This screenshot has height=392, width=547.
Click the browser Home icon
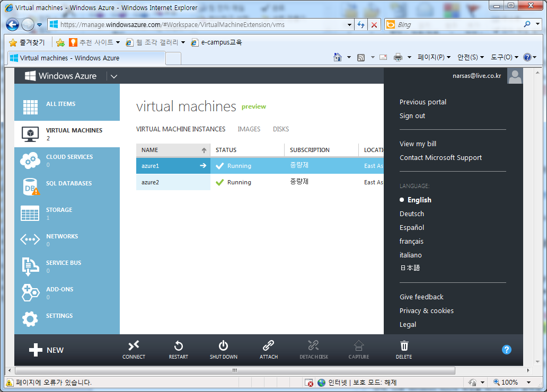click(x=337, y=57)
